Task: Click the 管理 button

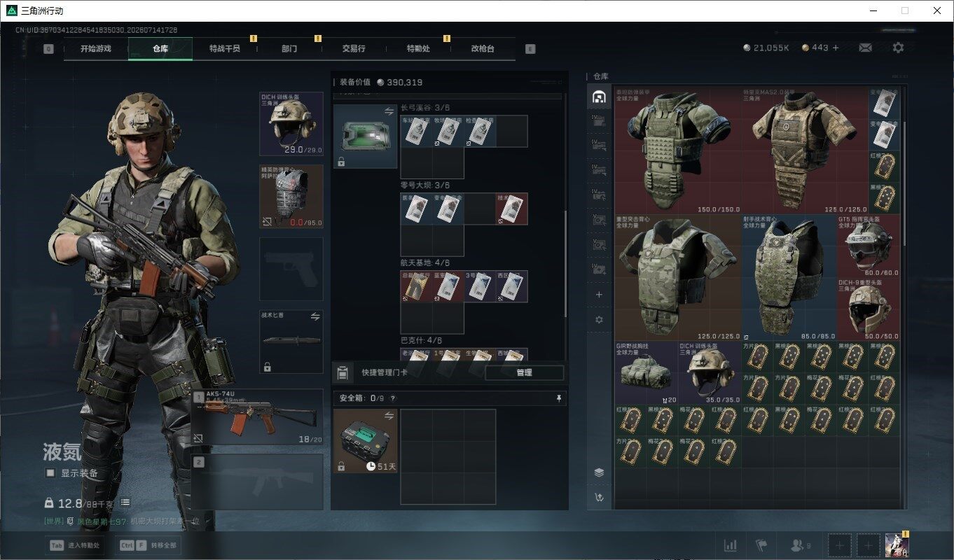Action: click(524, 372)
